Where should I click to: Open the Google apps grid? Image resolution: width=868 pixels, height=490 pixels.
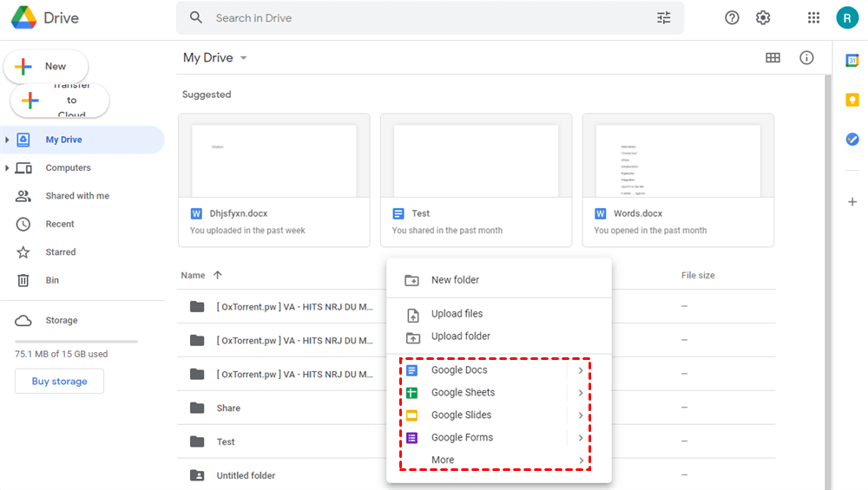[813, 17]
